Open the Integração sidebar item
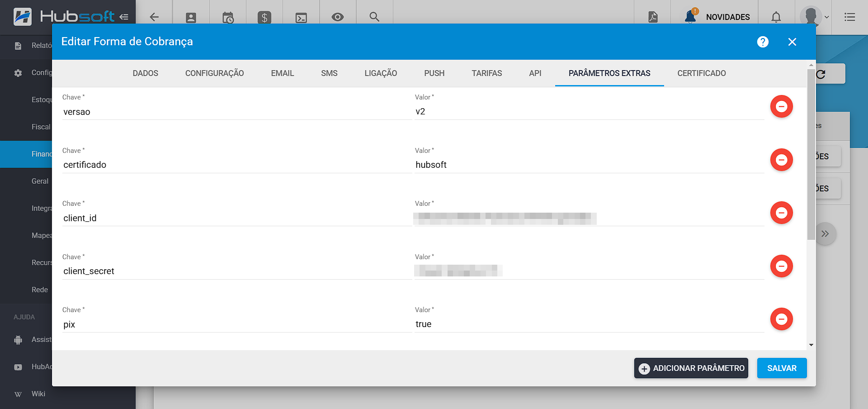This screenshot has height=409, width=868. pos(26,209)
